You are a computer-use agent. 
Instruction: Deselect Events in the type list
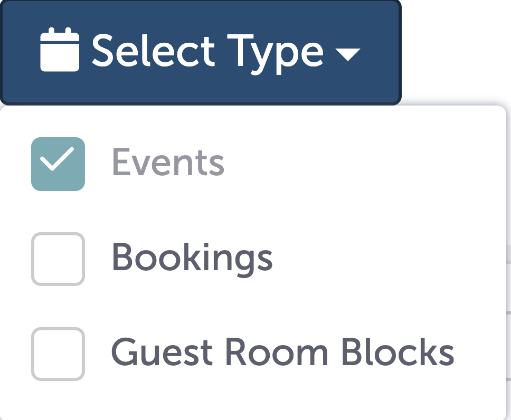[x=58, y=164]
